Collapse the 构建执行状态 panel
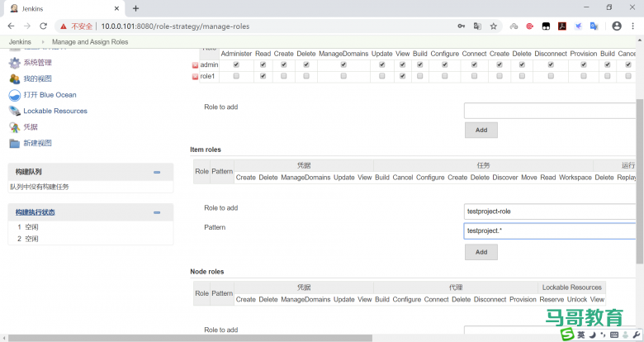644x342 pixels. (157, 212)
